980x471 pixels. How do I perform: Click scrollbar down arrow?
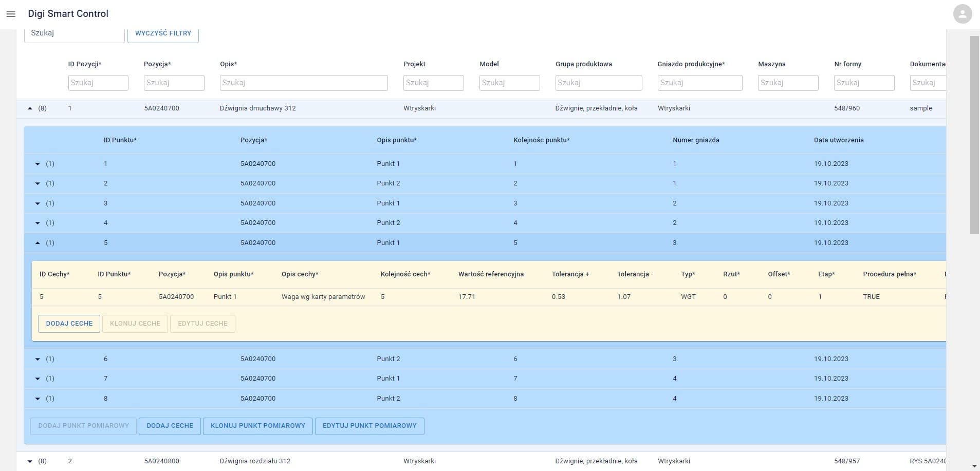[974, 466]
